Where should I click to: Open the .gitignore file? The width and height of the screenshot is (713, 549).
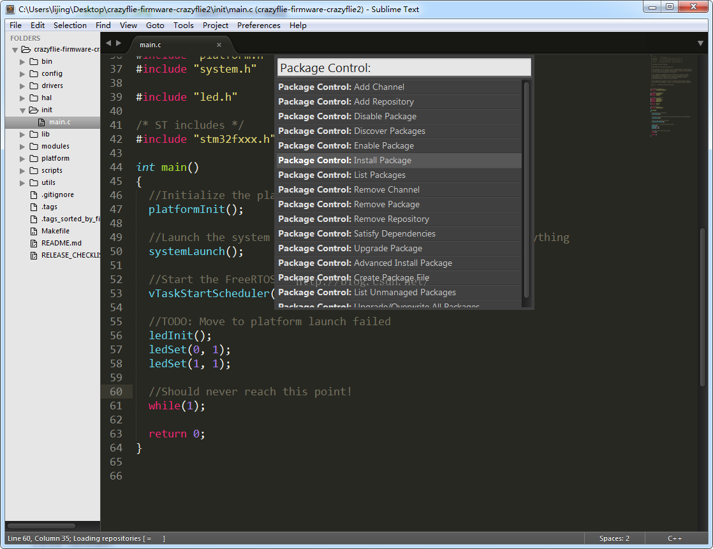coord(57,195)
